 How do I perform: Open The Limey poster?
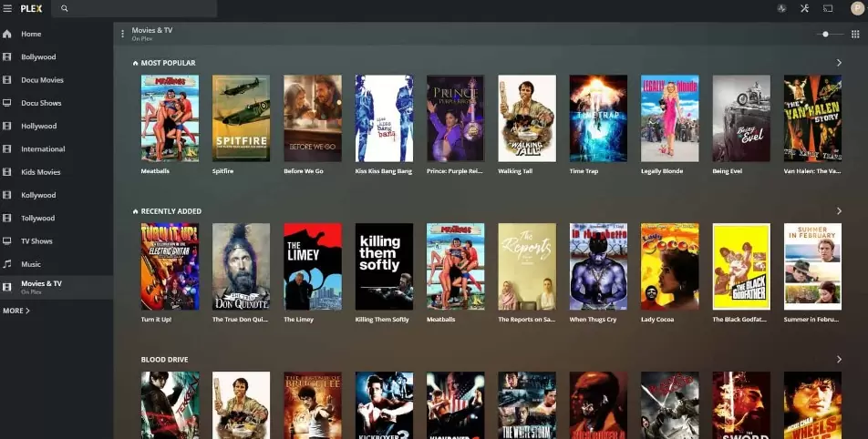point(312,267)
